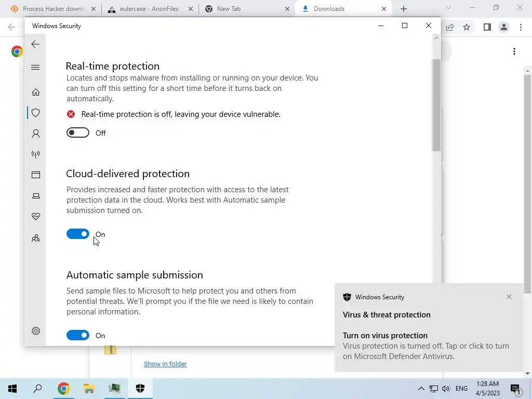Screen dimensions: 532x399
Task: Open Downloads page three-dot menu
Action: (x=514, y=51)
